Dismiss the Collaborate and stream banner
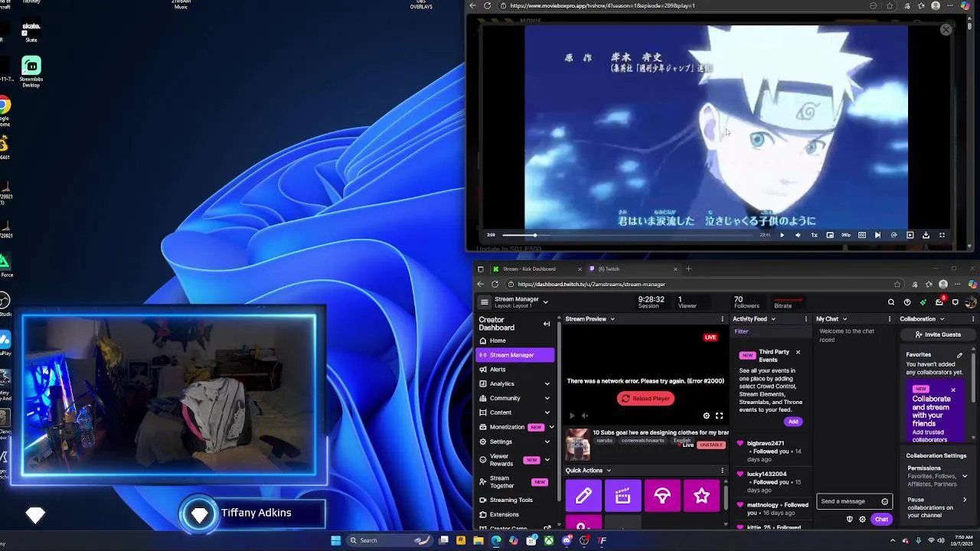This screenshot has height=551, width=980. click(953, 390)
